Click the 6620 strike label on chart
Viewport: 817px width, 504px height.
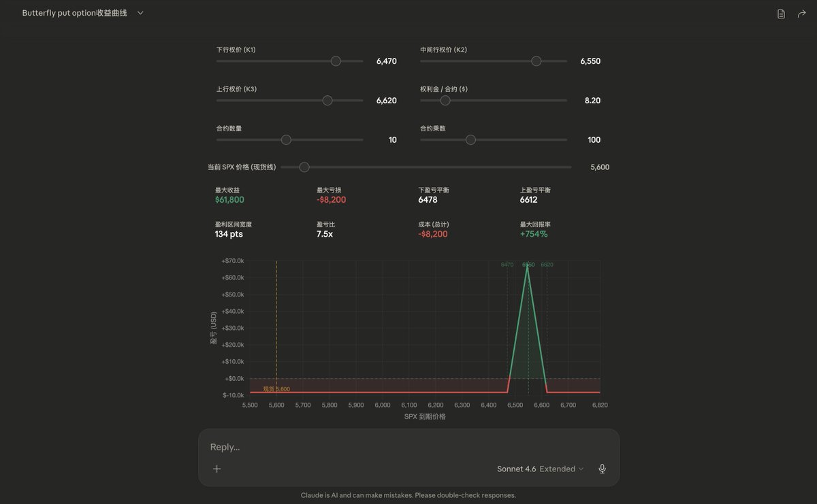tap(547, 265)
